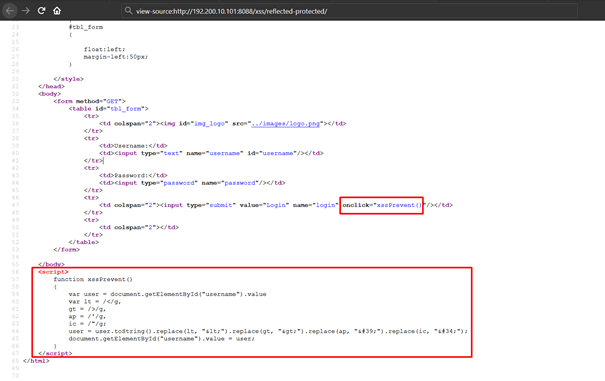Reload the page with the refresh icon

tap(41, 11)
